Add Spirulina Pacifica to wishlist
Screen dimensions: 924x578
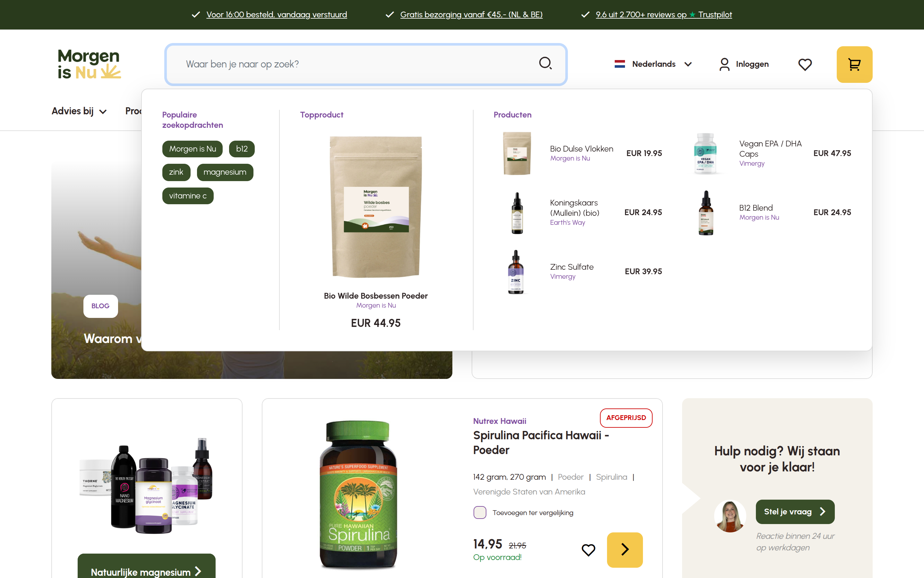pos(588,550)
